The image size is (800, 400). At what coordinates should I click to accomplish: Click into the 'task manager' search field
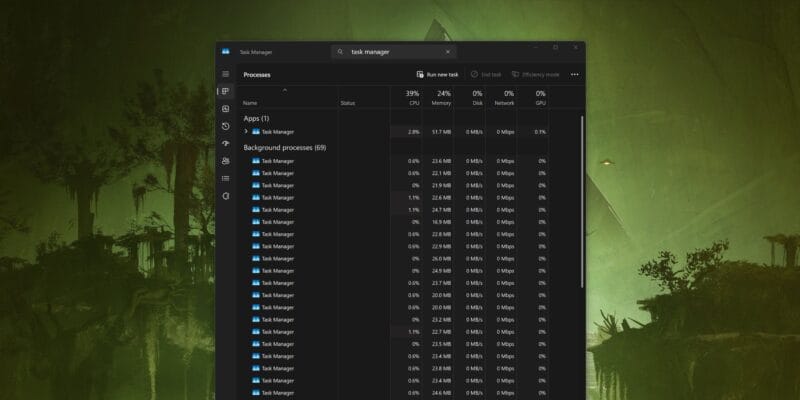pyautogui.click(x=394, y=52)
